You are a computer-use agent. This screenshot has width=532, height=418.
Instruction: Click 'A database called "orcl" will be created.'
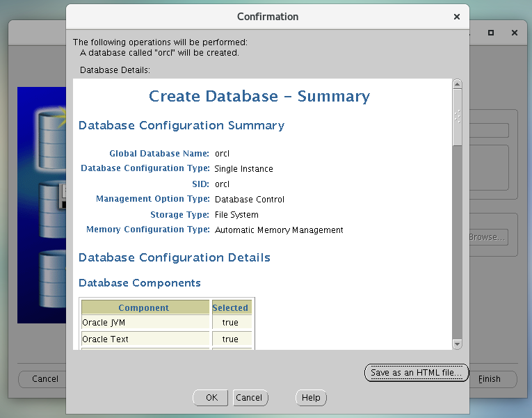(159, 53)
